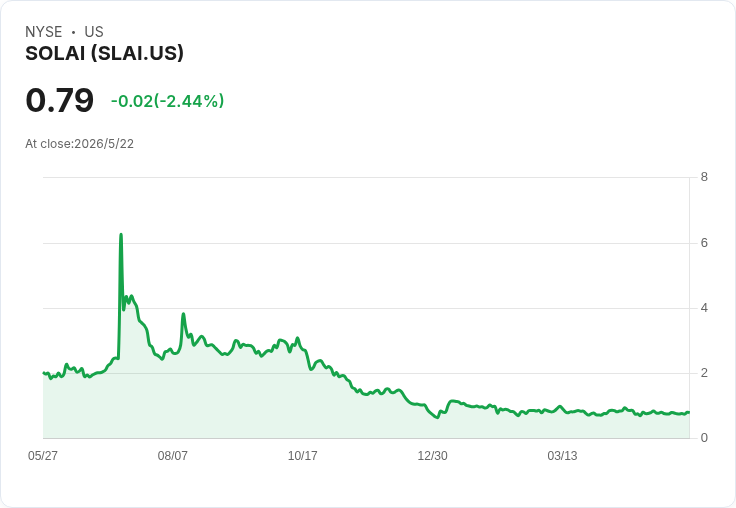
Task: Click the final data point of the price line
Action: tap(689, 412)
